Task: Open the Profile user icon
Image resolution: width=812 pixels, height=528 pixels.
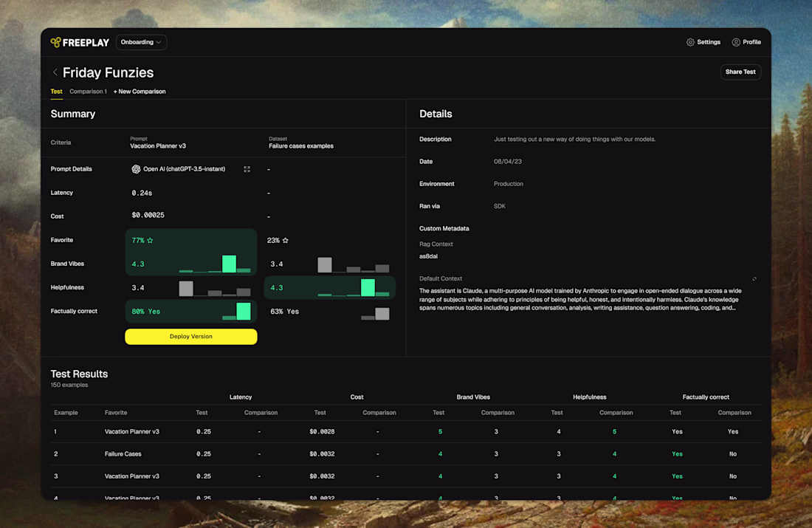Action: click(x=736, y=43)
